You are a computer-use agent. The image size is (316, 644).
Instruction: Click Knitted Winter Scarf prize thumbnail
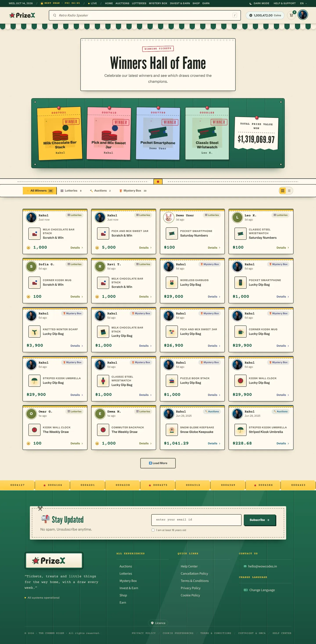(34, 332)
